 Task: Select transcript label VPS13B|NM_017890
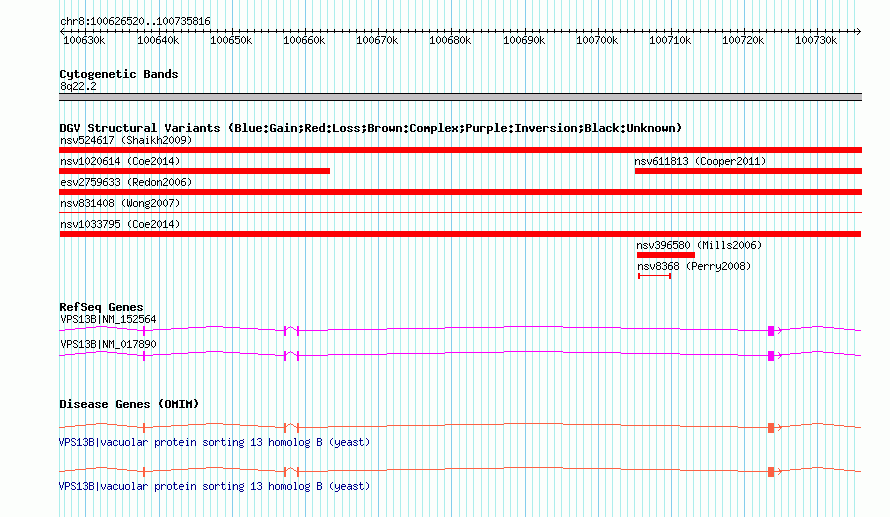[108, 344]
